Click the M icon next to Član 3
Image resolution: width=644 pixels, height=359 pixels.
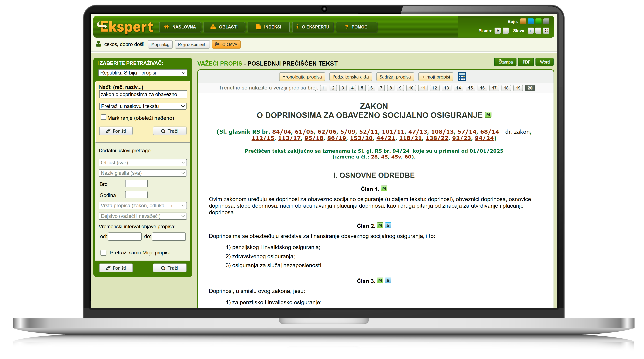[380, 280]
